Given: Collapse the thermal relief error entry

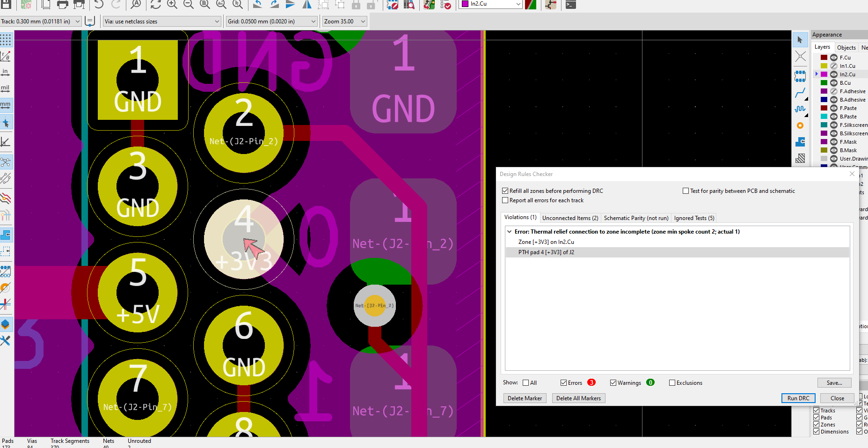Looking at the screenshot, I should tap(510, 231).
